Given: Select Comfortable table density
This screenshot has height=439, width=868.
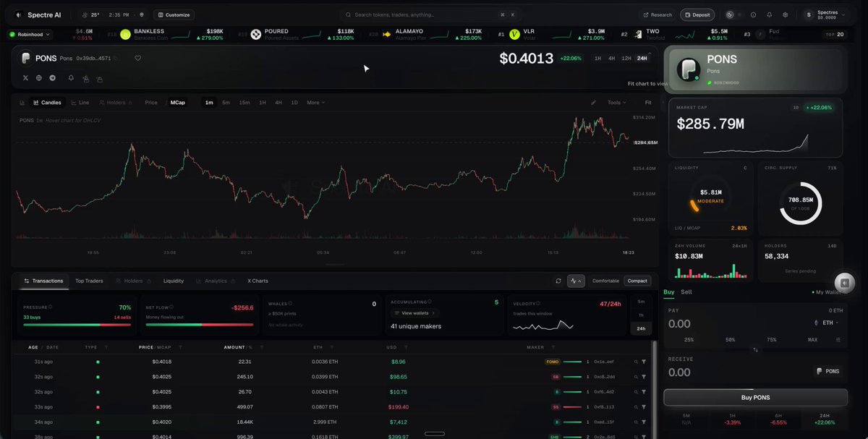Looking at the screenshot, I should pos(605,281).
